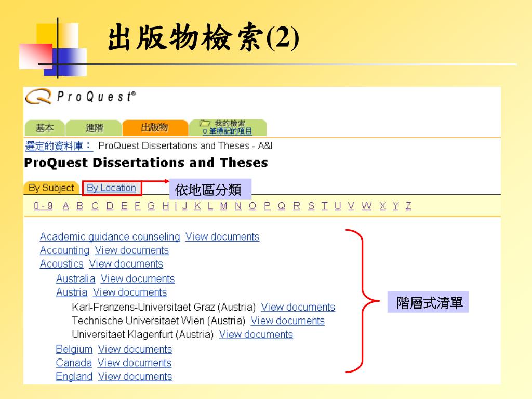Image resolution: width=532 pixels, height=399 pixels.
Task: Jump to letter F index
Action: (137, 206)
